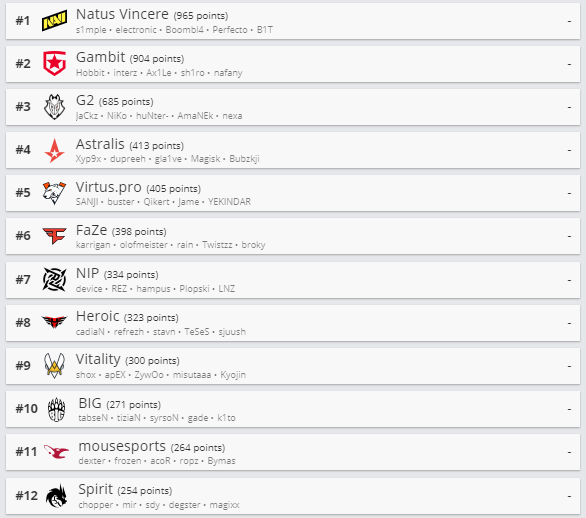Open the NIP shuriken logo
Image resolution: width=586 pixels, height=518 pixels.
(x=55, y=279)
